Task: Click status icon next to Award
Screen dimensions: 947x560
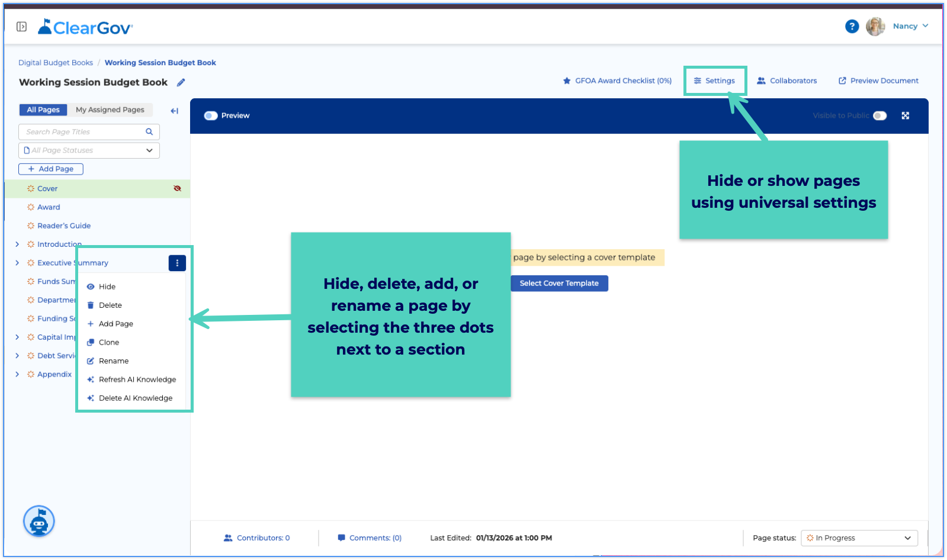Action: tap(31, 207)
